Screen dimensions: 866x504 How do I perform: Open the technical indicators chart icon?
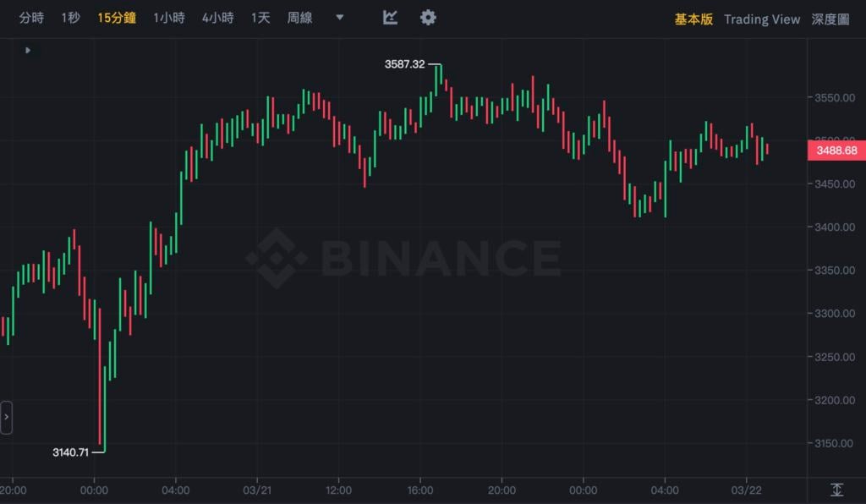point(390,18)
